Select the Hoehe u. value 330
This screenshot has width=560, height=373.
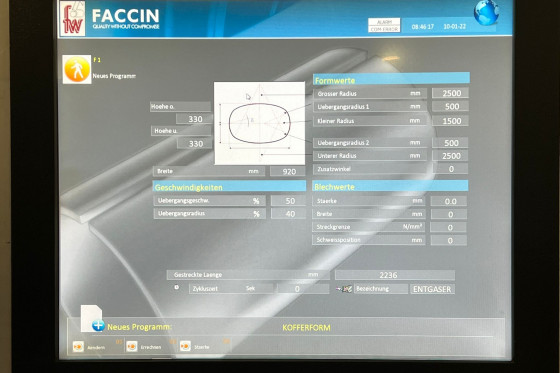[x=195, y=144]
